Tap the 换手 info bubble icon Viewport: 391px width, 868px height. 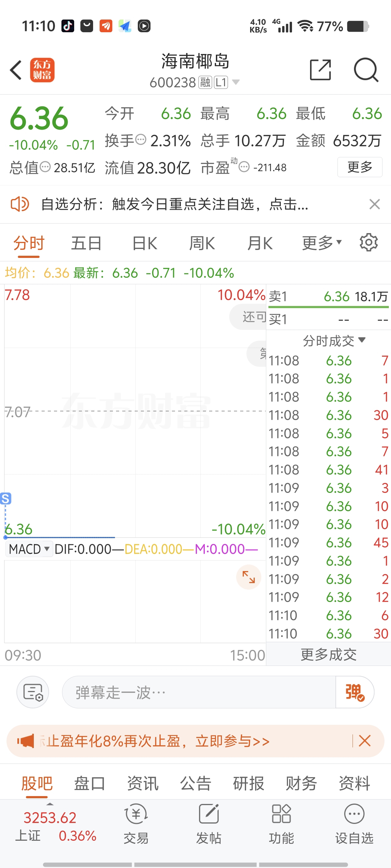pos(140,139)
